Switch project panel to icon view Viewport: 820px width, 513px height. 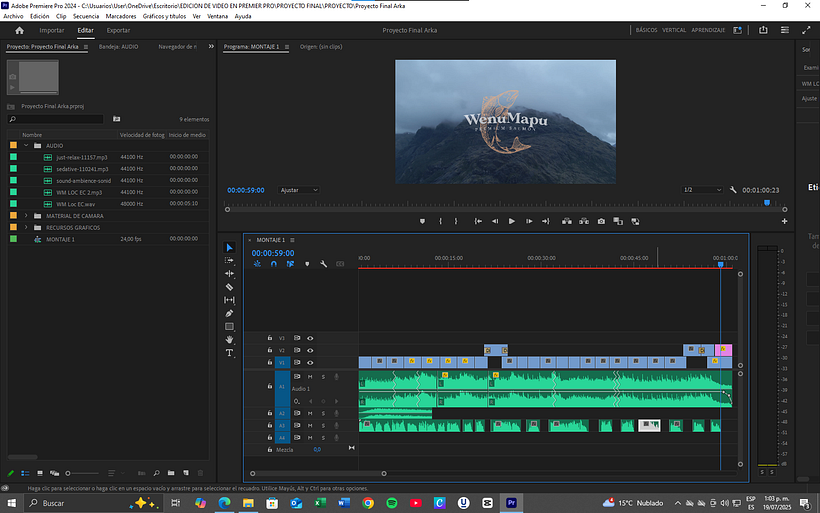point(40,473)
